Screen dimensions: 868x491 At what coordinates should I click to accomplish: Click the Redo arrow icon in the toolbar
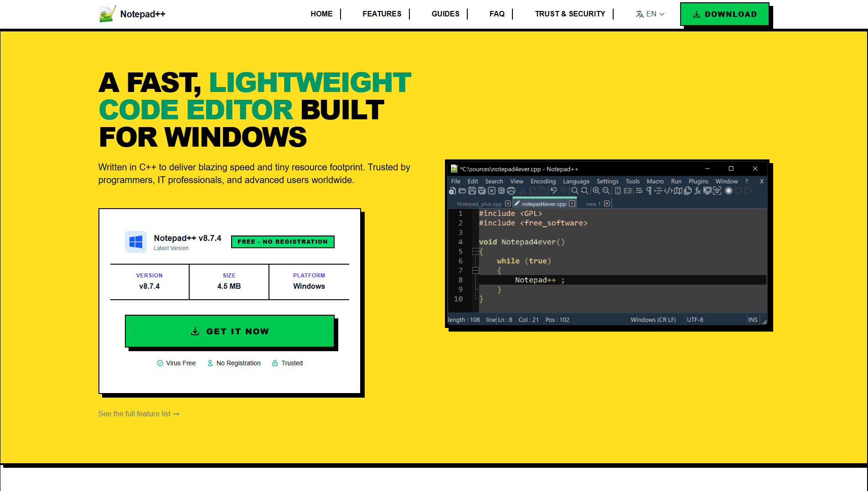point(564,191)
